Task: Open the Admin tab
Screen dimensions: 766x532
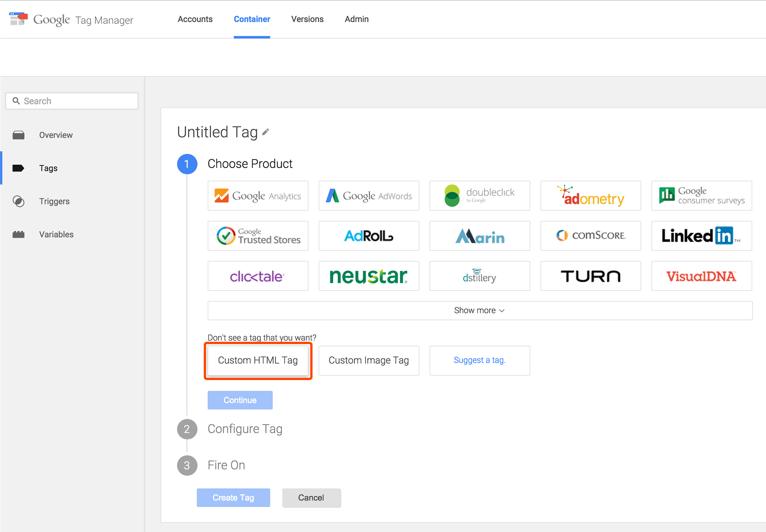Action: (356, 19)
